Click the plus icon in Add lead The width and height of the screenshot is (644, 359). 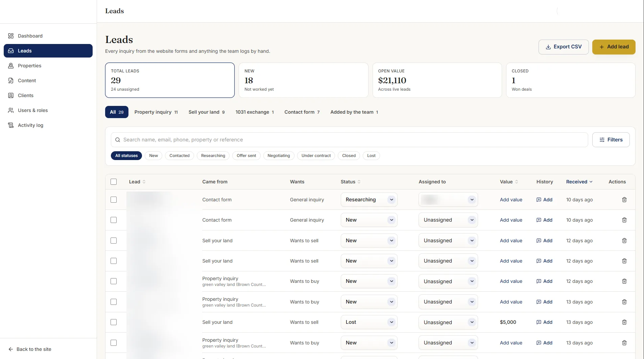click(602, 47)
